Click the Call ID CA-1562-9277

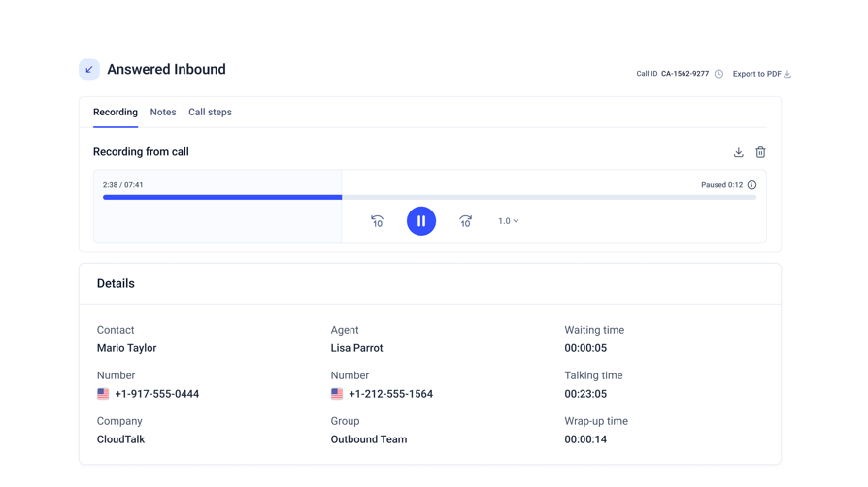coord(684,74)
